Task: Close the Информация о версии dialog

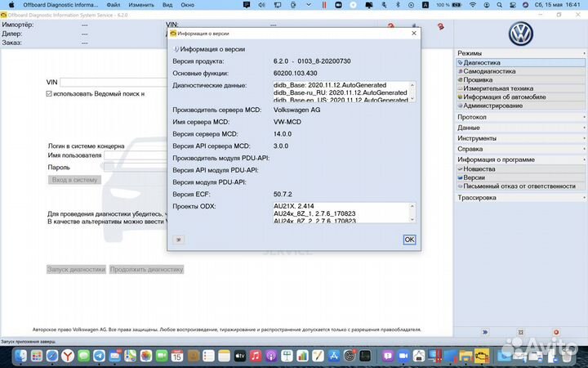Action: [x=414, y=34]
